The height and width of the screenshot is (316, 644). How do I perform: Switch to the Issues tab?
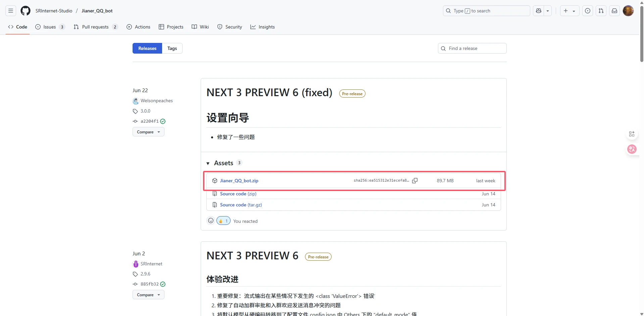[50, 27]
